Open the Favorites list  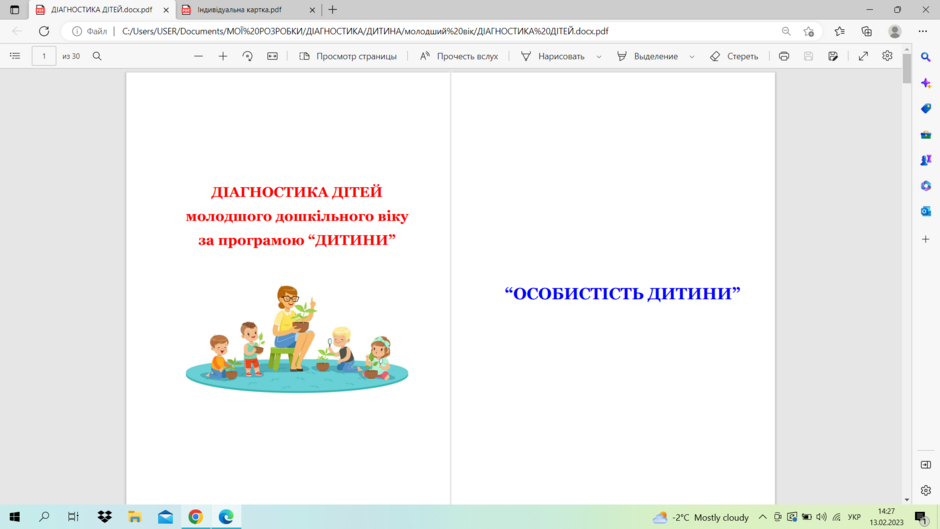(x=839, y=31)
